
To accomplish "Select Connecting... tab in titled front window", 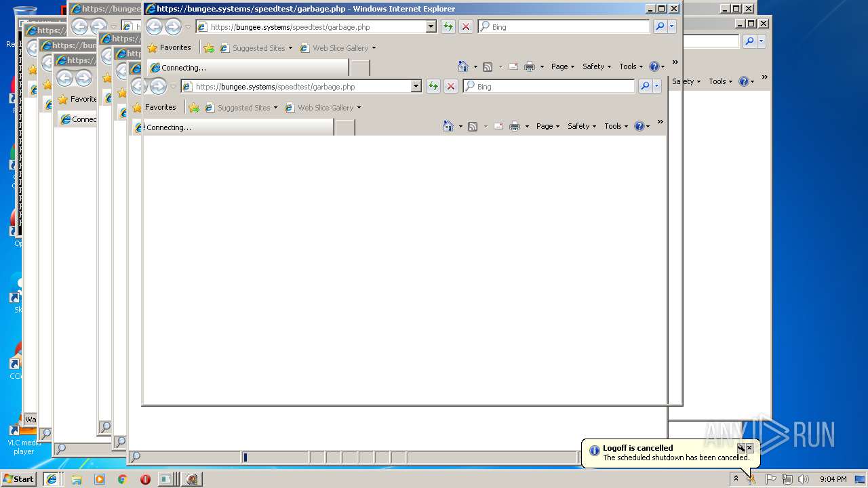I will [248, 68].
